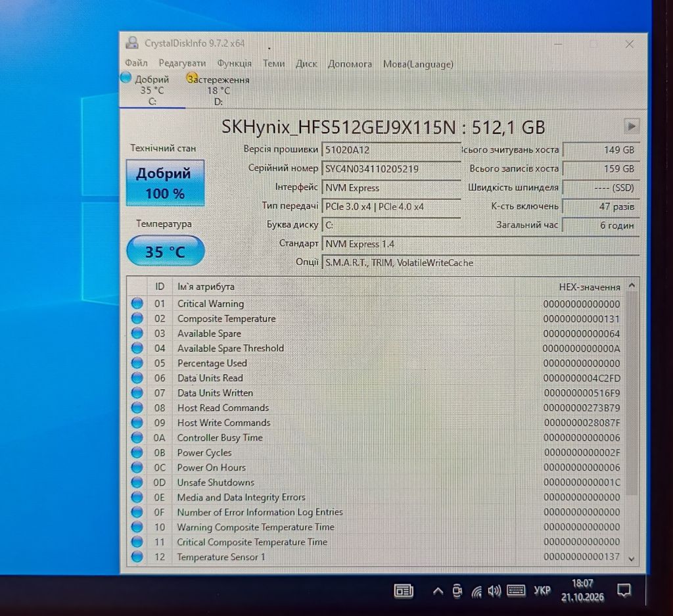This screenshot has height=616, width=673.
Task: Open the Редагувати menu
Action: click(182, 64)
